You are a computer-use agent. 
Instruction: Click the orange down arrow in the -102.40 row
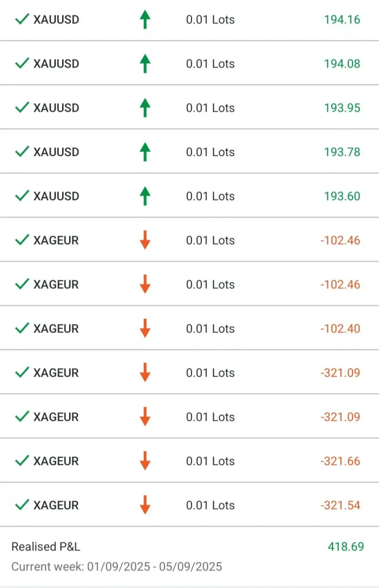click(145, 329)
